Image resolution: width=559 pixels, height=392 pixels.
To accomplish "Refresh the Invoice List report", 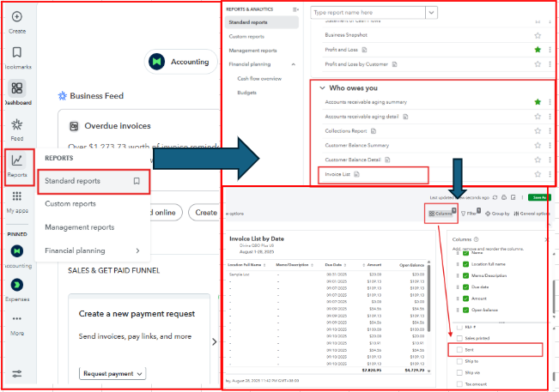I will point(495,197).
